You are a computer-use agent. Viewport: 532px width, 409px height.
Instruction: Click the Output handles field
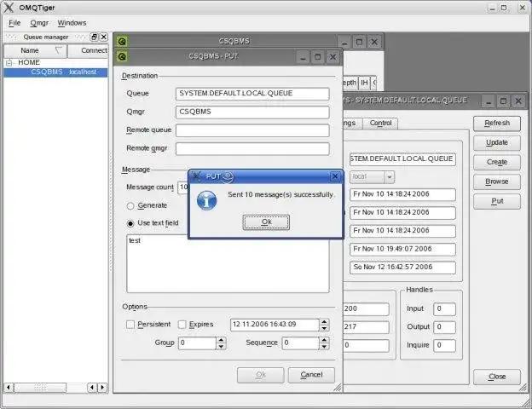tap(444, 327)
